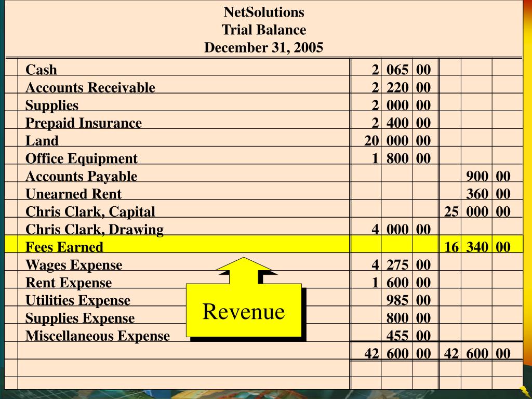This screenshot has width=532, height=399.
Task: Click Accounts Payable credit amount 900 00
Action: coord(488,177)
